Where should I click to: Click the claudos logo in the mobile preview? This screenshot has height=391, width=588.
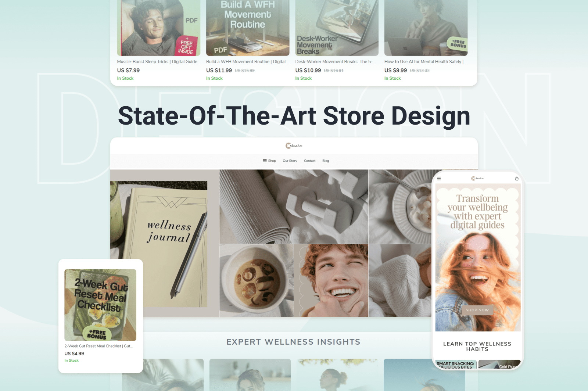[477, 178]
